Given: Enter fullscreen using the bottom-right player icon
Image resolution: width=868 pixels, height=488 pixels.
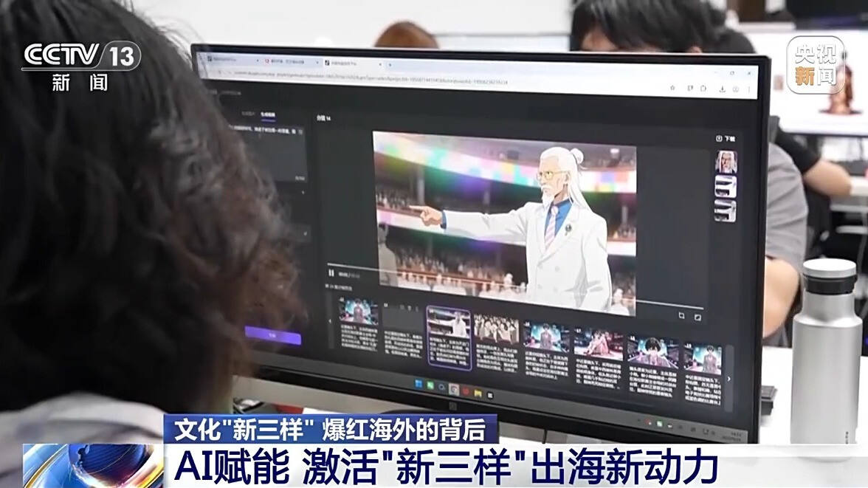Looking at the screenshot, I should click(698, 317).
